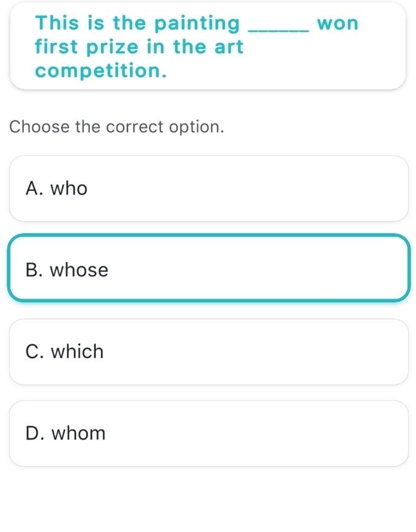Click the word 'whose' in option B
This screenshot has width=416, height=532.
pos(79,270)
